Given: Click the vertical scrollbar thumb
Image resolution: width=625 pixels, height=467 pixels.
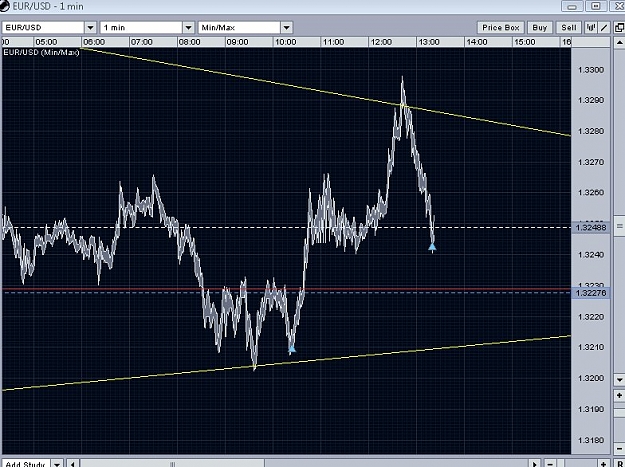Looking at the screenshot, I should [x=619, y=227].
